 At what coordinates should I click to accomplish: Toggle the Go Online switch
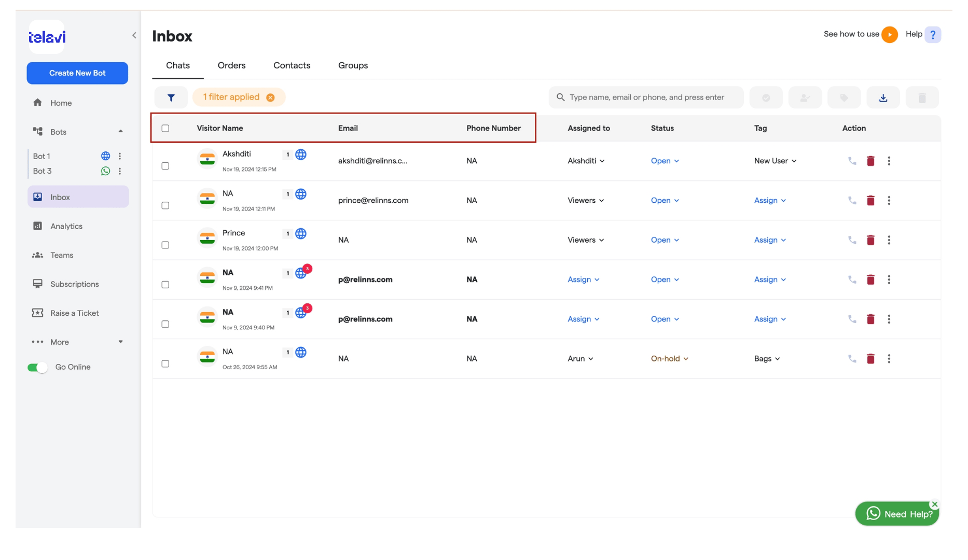point(37,368)
